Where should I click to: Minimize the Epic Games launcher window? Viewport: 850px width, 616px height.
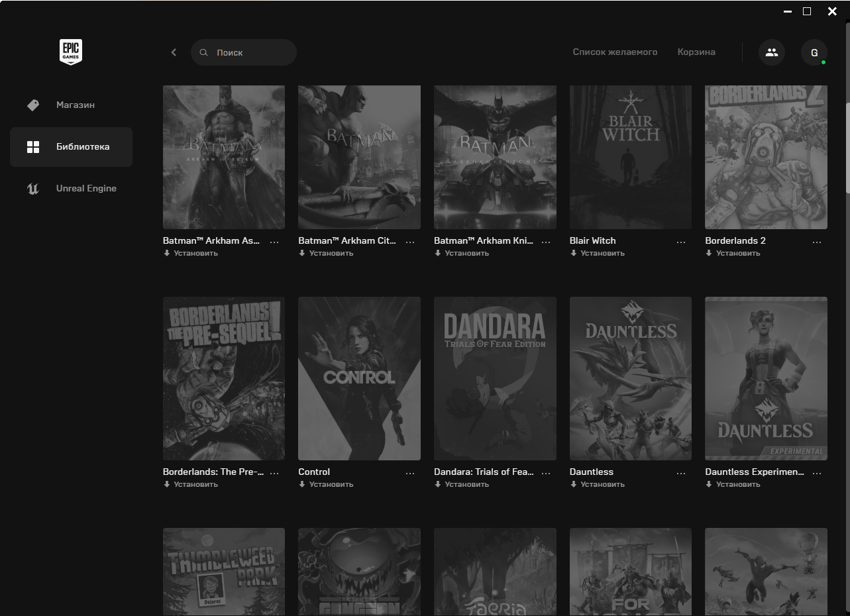[x=787, y=11]
